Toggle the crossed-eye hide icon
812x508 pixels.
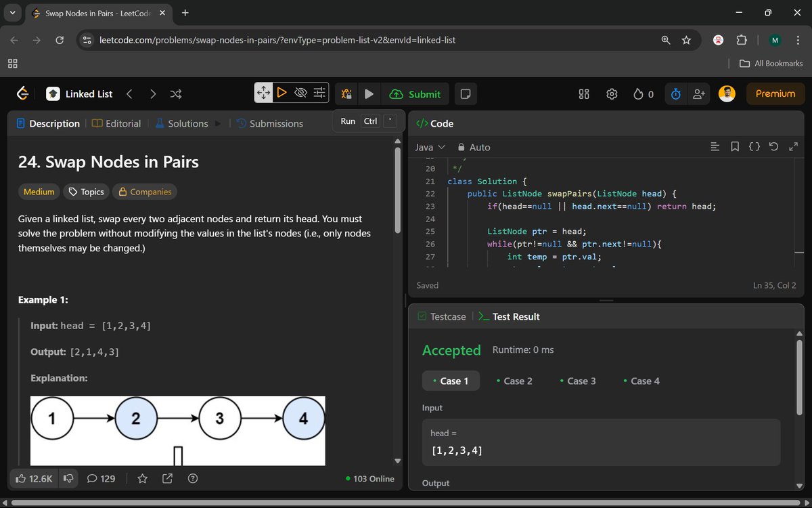coord(301,93)
